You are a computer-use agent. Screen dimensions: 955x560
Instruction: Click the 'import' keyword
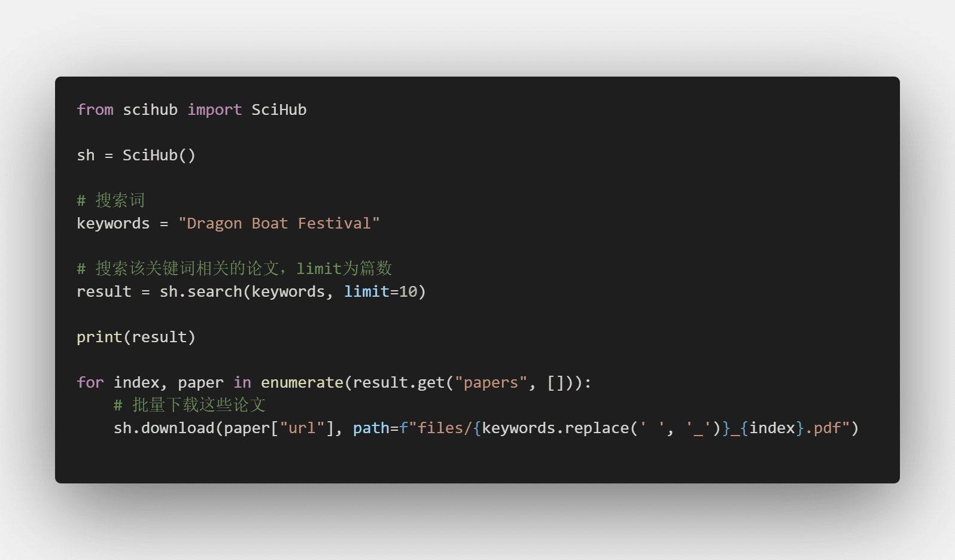coord(214,110)
